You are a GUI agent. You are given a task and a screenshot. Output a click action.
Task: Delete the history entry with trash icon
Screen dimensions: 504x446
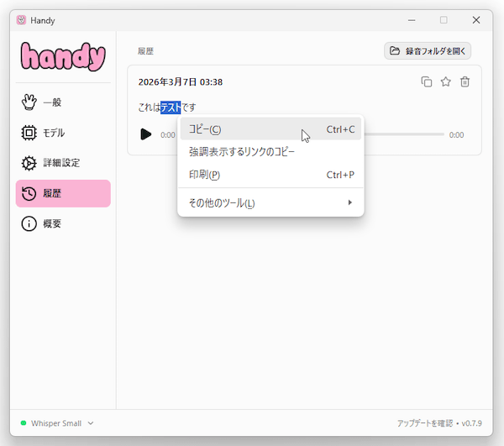click(465, 82)
